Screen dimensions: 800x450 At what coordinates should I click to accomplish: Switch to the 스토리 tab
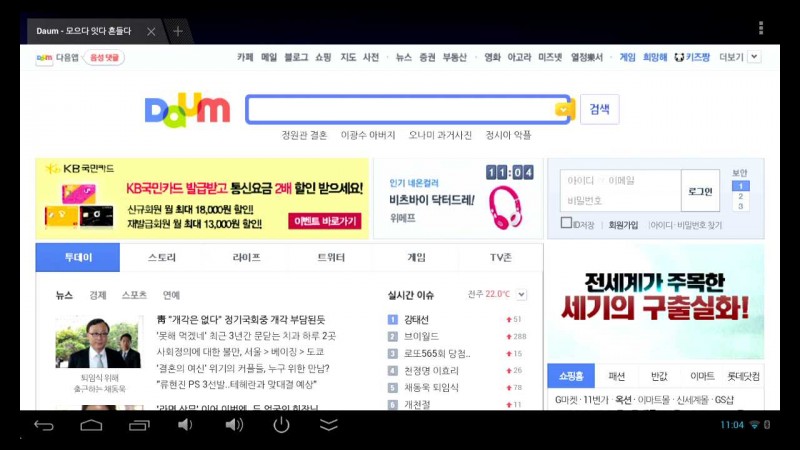click(162, 258)
